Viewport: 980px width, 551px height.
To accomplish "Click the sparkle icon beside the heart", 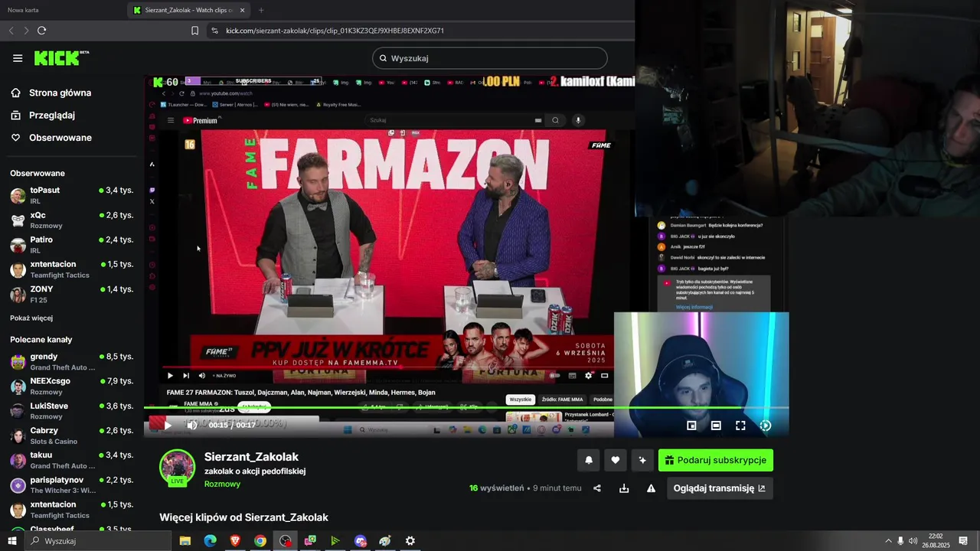I will (x=642, y=460).
